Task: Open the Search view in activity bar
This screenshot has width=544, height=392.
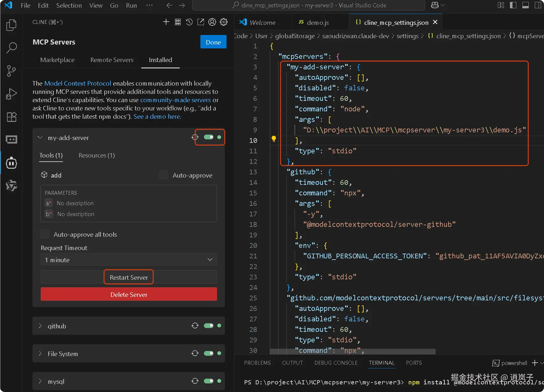Action: pos(11,48)
